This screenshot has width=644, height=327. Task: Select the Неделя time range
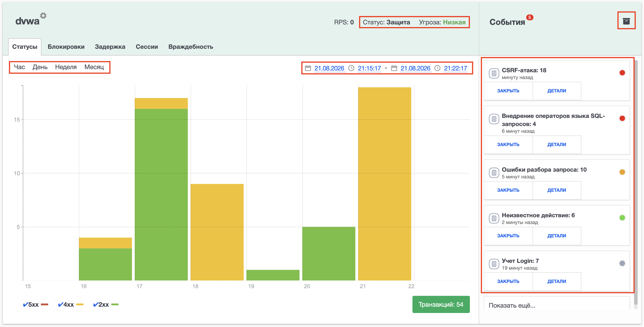click(66, 67)
